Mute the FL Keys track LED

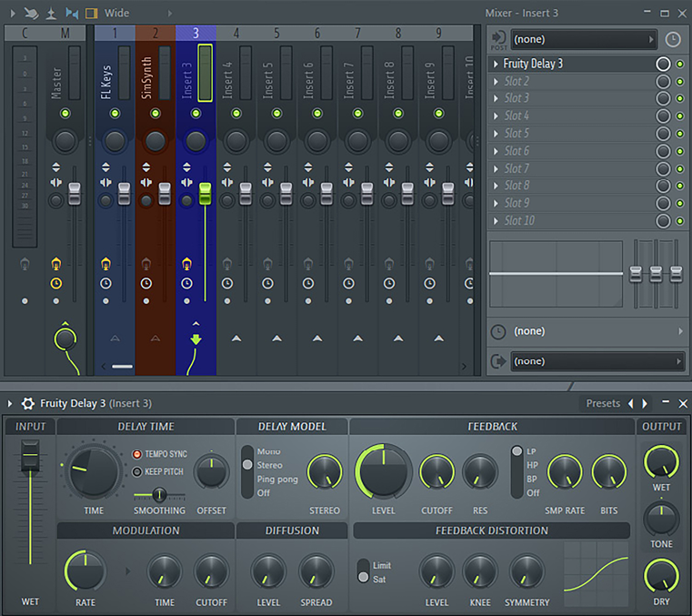(x=115, y=114)
